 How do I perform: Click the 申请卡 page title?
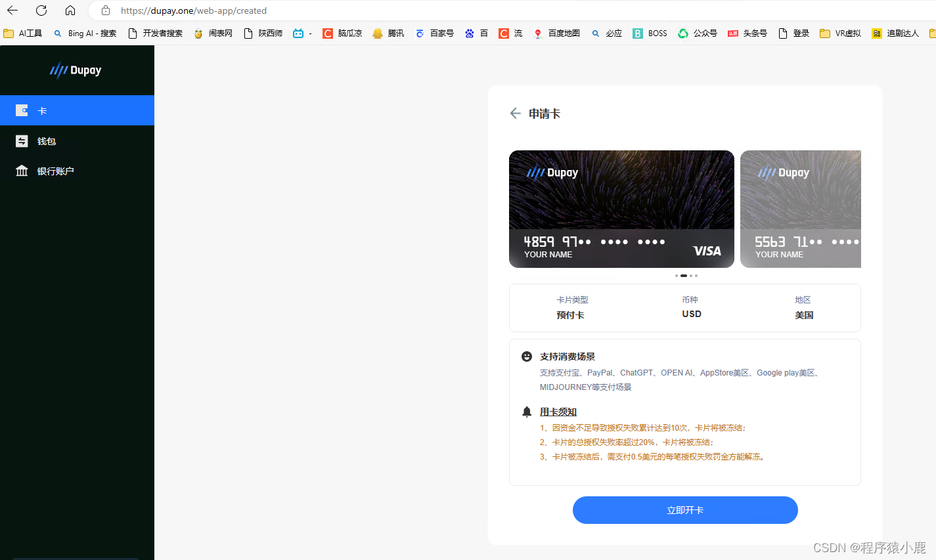pos(545,114)
